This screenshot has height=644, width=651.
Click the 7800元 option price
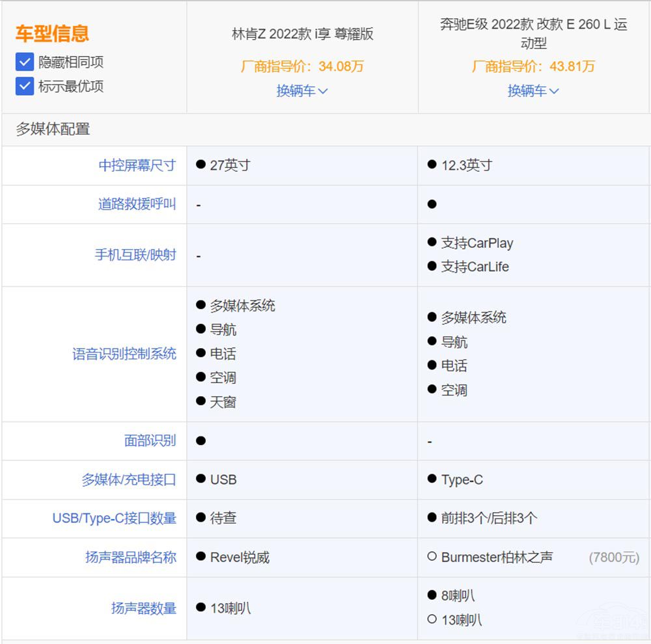615,557
